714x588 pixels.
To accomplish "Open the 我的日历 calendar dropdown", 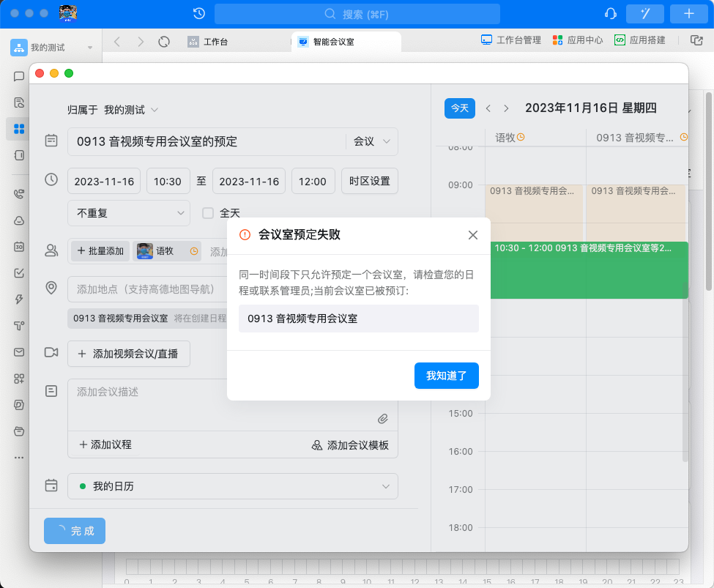I will pos(233,486).
